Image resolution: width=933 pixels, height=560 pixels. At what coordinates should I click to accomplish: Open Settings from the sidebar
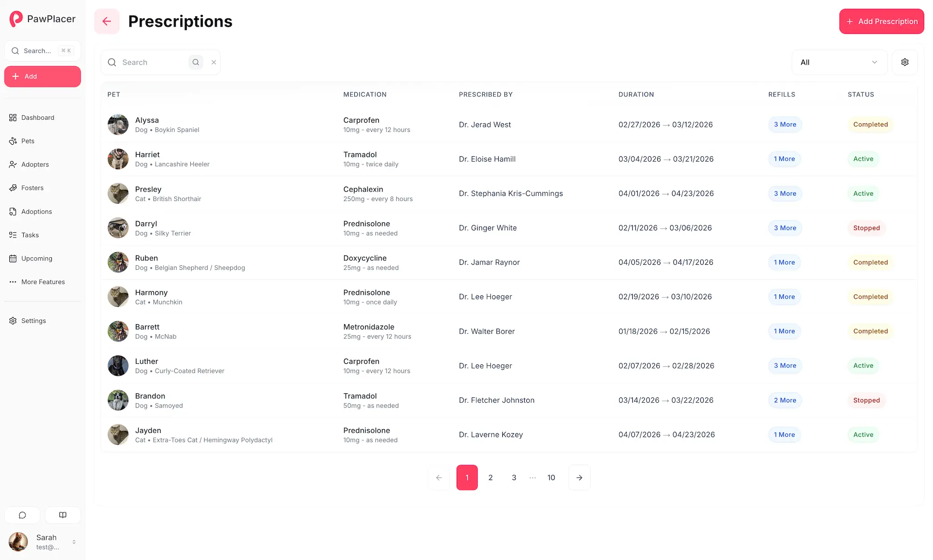(34, 321)
